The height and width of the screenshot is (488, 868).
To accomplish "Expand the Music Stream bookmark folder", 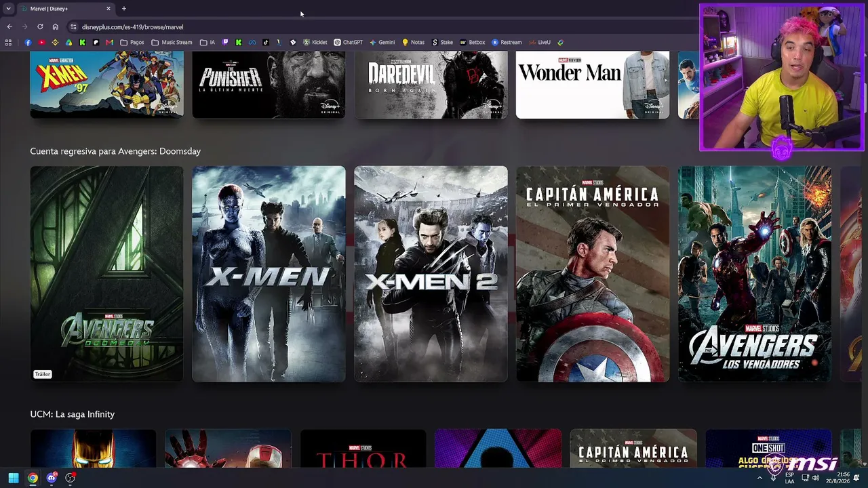I will coord(172,42).
